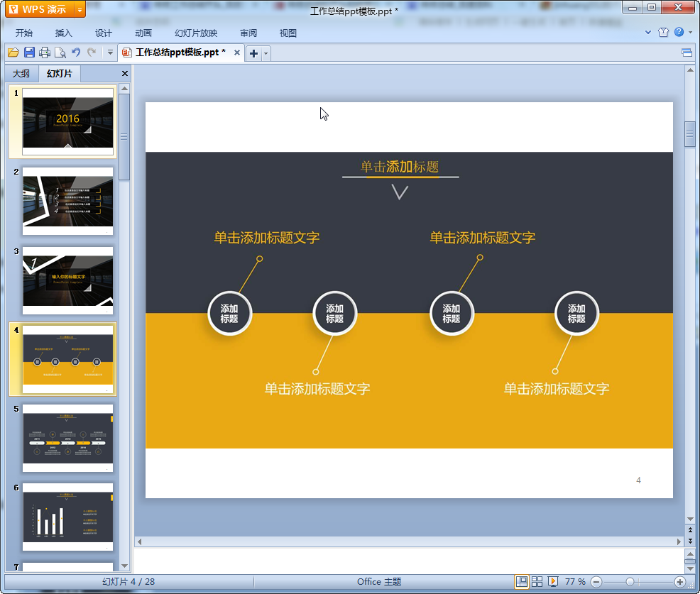This screenshot has height=594, width=700.
Task: Click the zoom slider handle
Action: point(630,581)
